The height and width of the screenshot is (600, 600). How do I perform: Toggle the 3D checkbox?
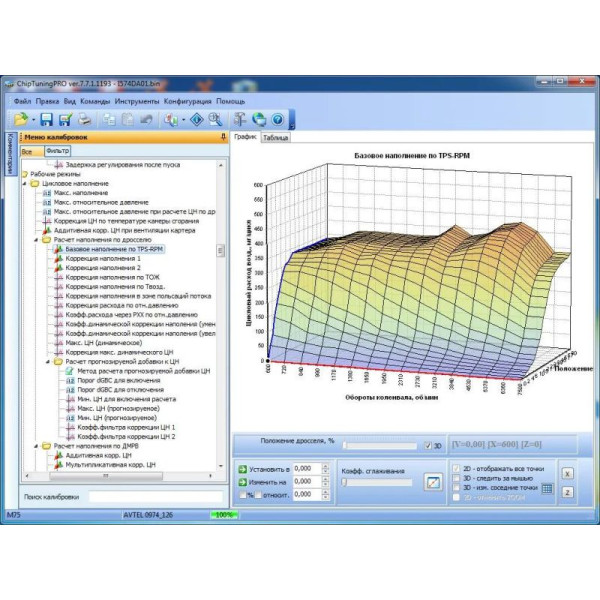coord(427,445)
